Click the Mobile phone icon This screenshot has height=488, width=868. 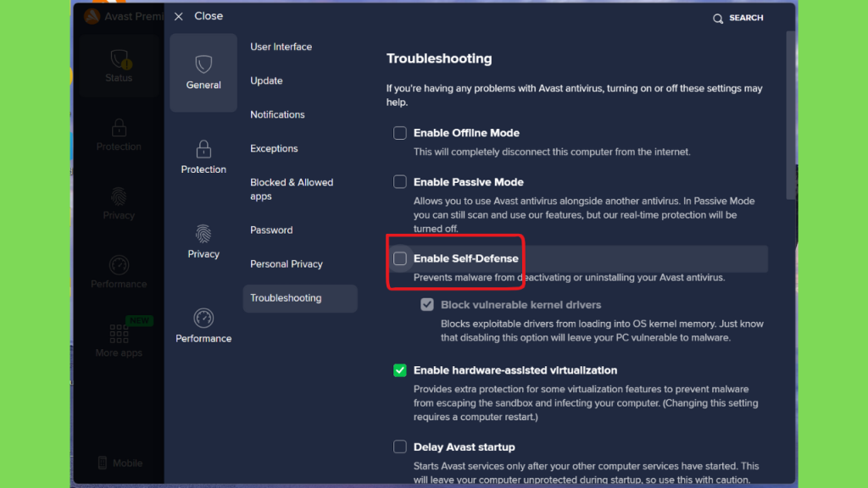click(x=103, y=463)
